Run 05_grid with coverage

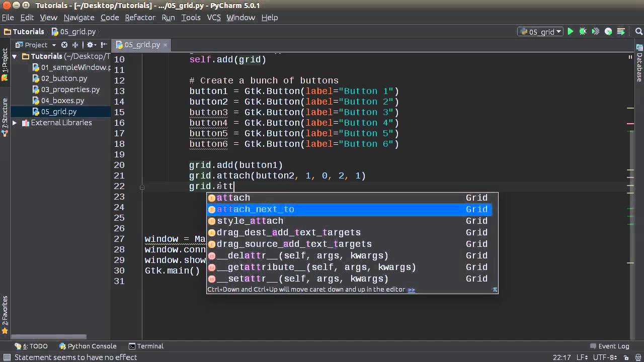pyautogui.click(x=596, y=32)
